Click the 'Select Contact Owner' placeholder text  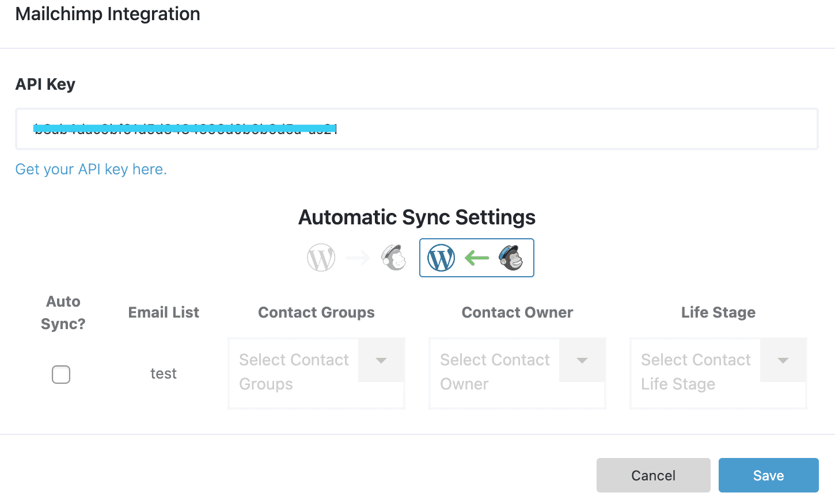pos(495,372)
